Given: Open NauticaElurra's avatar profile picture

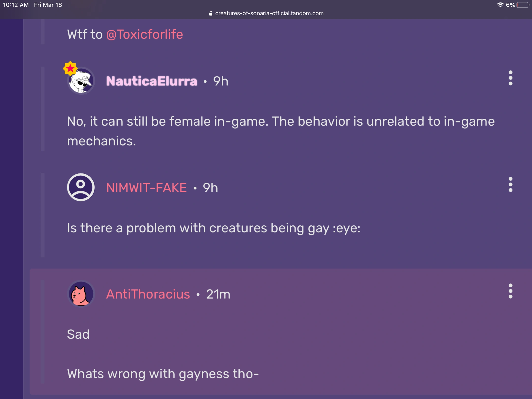Looking at the screenshot, I should (81, 82).
